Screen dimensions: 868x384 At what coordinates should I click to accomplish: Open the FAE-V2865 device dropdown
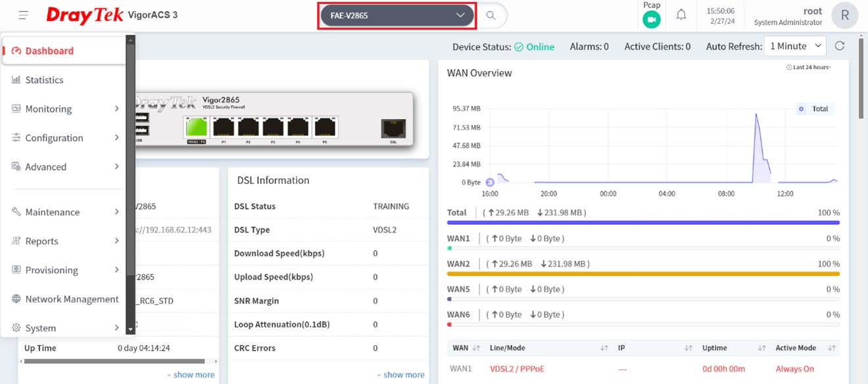tap(397, 15)
